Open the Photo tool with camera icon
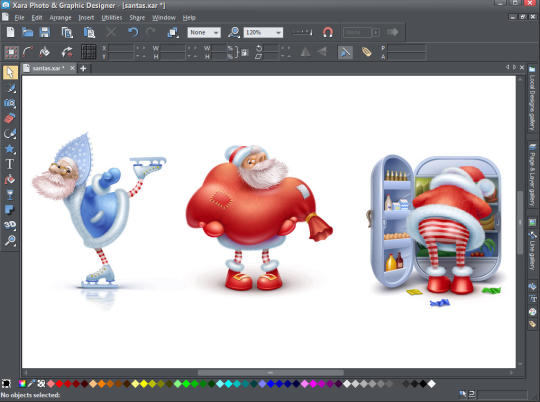 click(10, 103)
